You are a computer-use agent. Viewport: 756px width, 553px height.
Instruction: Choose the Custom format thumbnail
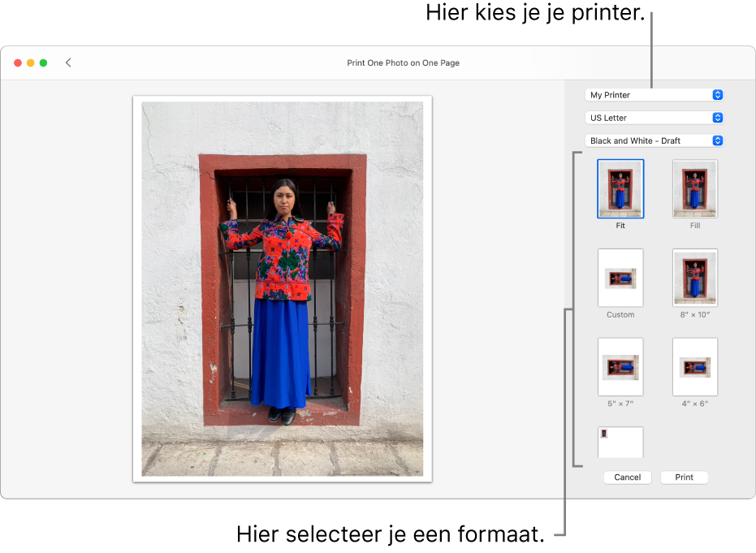[620, 278]
